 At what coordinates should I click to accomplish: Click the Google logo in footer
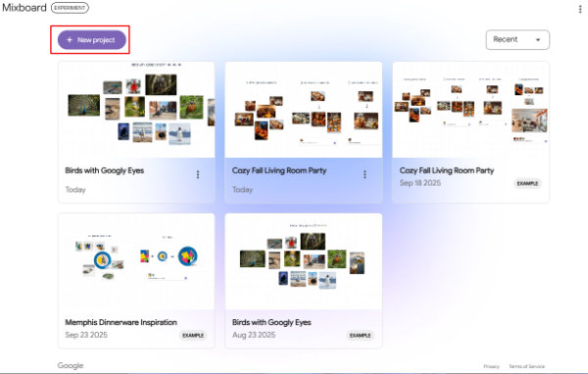[x=71, y=365]
